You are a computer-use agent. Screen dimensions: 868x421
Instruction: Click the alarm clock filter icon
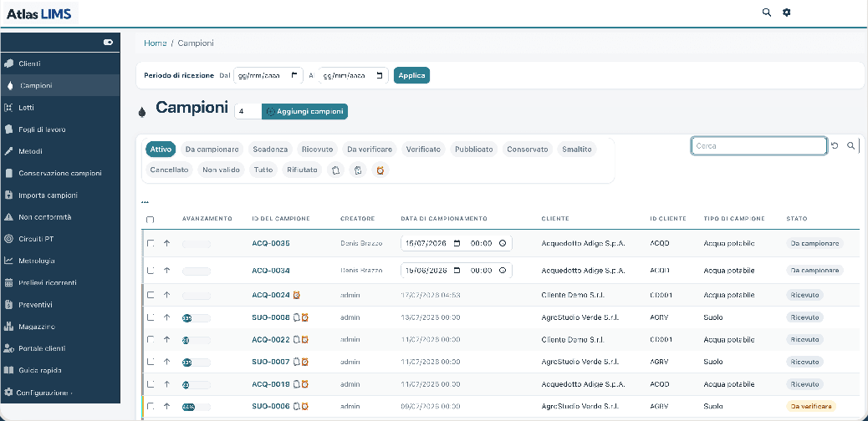(380, 170)
